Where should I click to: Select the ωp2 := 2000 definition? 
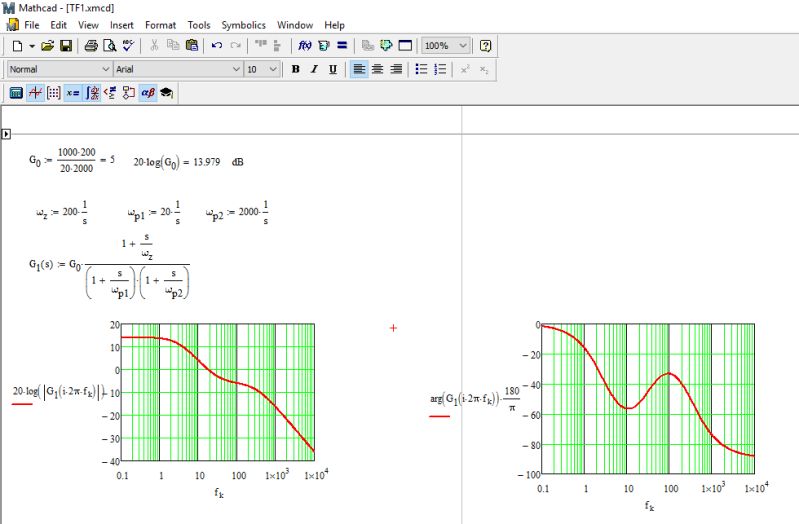point(237,213)
